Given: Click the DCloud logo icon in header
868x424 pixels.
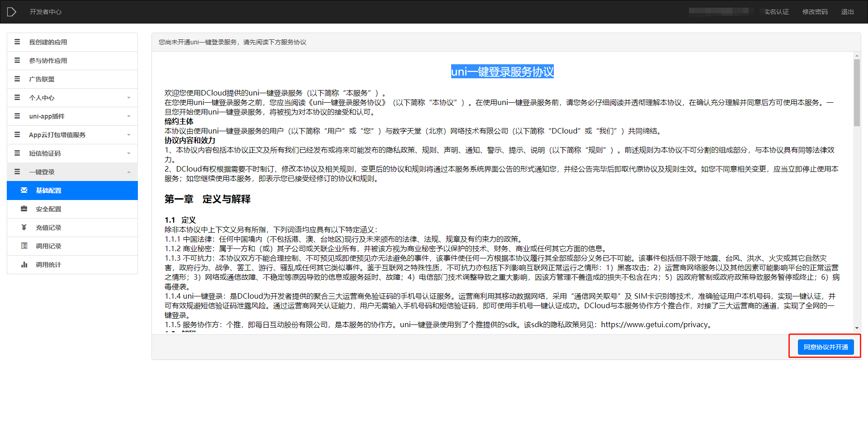Looking at the screenshot, I should pos(12,12).
